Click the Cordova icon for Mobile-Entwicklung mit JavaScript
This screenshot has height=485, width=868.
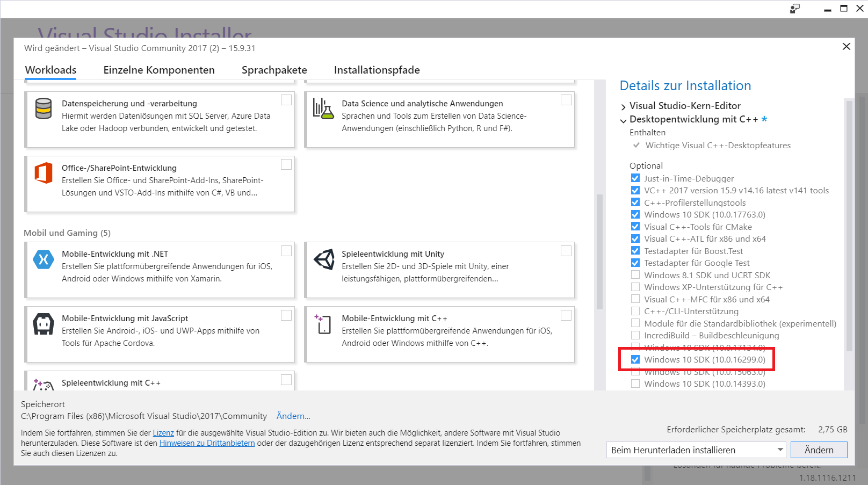(44, 324)
